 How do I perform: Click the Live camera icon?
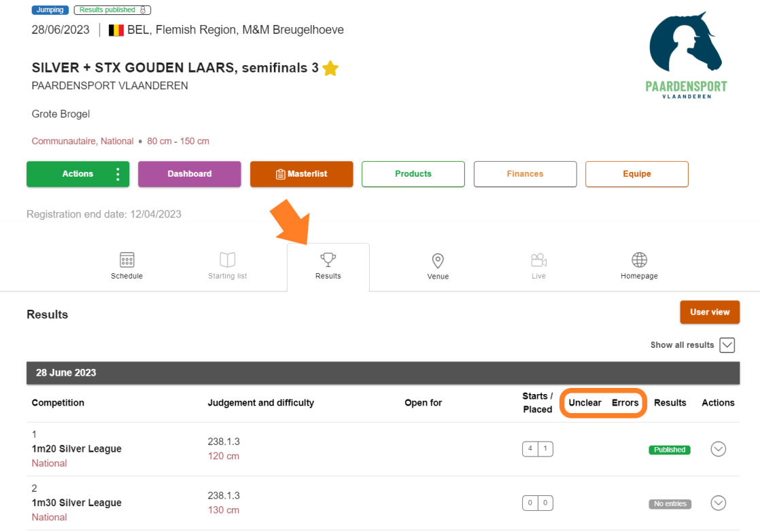[538, 260]
